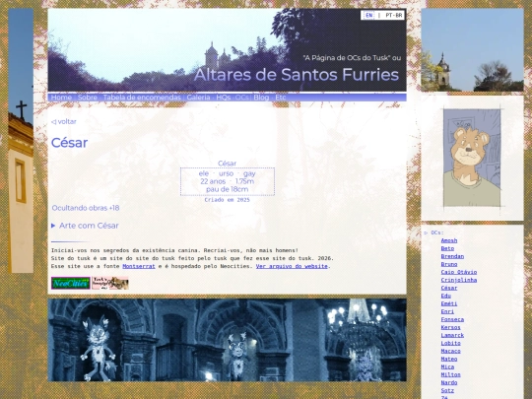Open the Eméti character link
This screenshot has width=532, height=399.
pyautogui.click(x=449, y=303)
